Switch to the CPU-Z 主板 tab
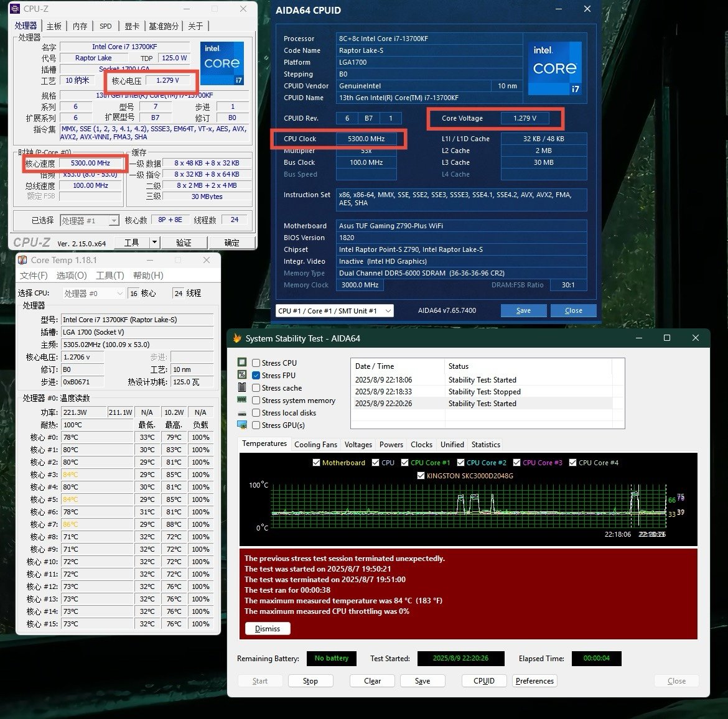 pyautogui.click(x=54, y=26)
